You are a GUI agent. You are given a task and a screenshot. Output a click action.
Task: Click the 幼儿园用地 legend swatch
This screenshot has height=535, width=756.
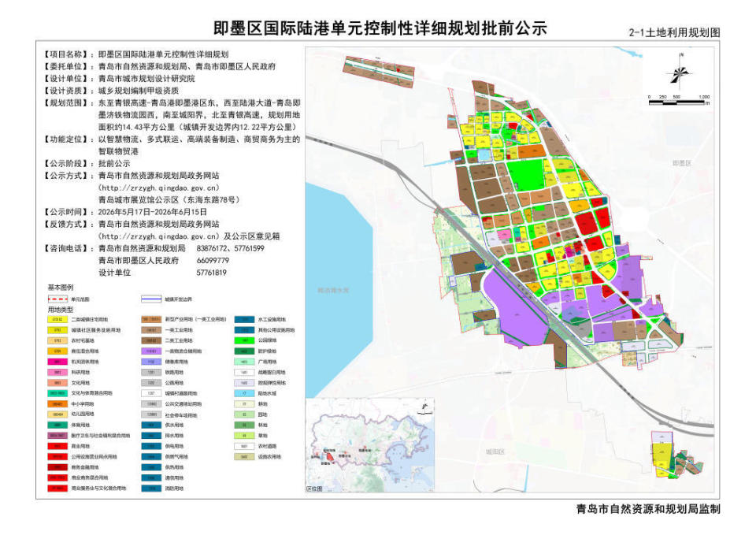(57, 414)
